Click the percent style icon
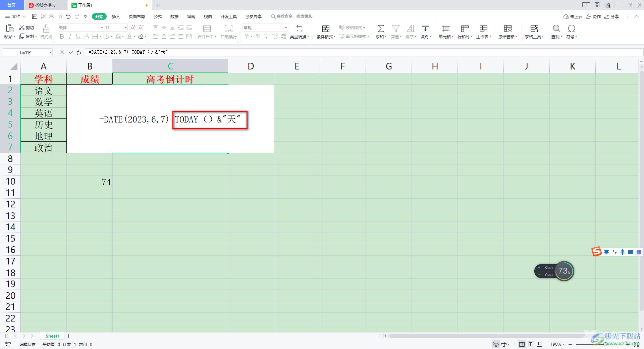The height and width of the screenshot is (349, 644). tap(258, 36)
